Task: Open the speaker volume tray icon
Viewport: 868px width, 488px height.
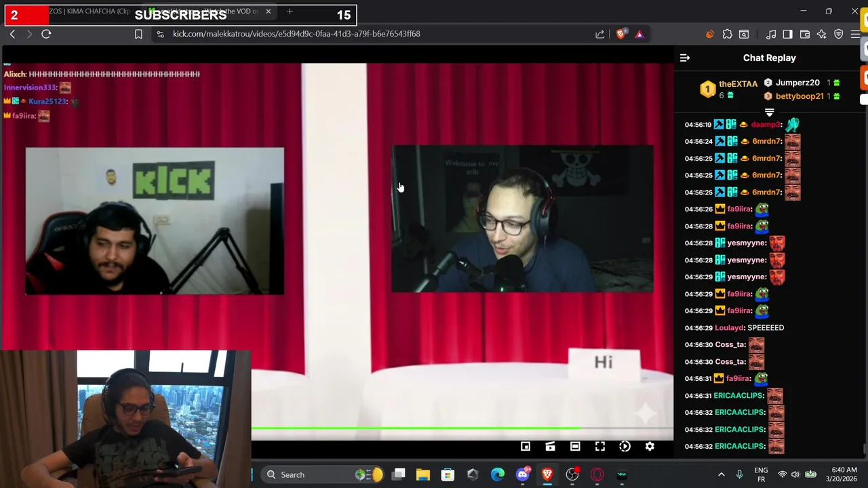Action: point(795,474)
